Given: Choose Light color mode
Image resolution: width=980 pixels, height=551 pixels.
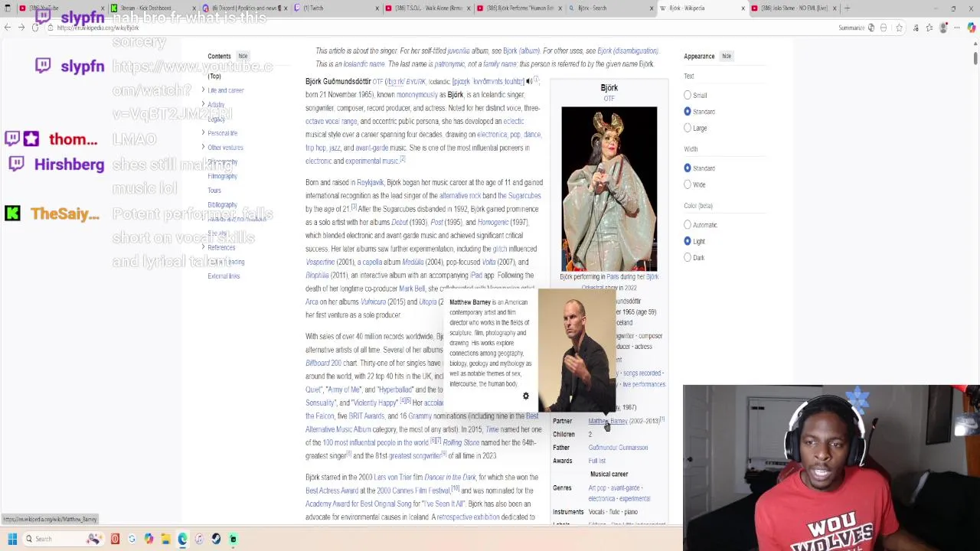Looking at the screenshot, I should pyautogui.click(x=688, y=241).
